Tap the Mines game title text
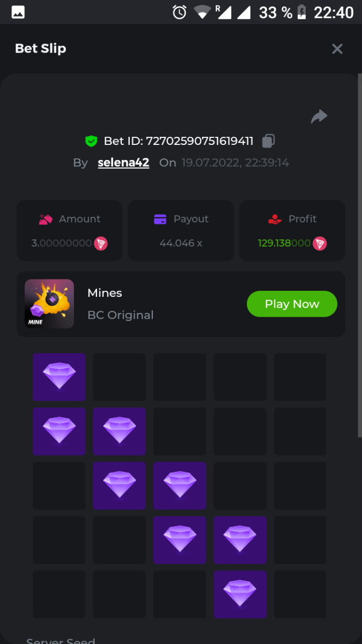Image resolution: width=362 pixels, height=644 pixels. coord(105,293)
